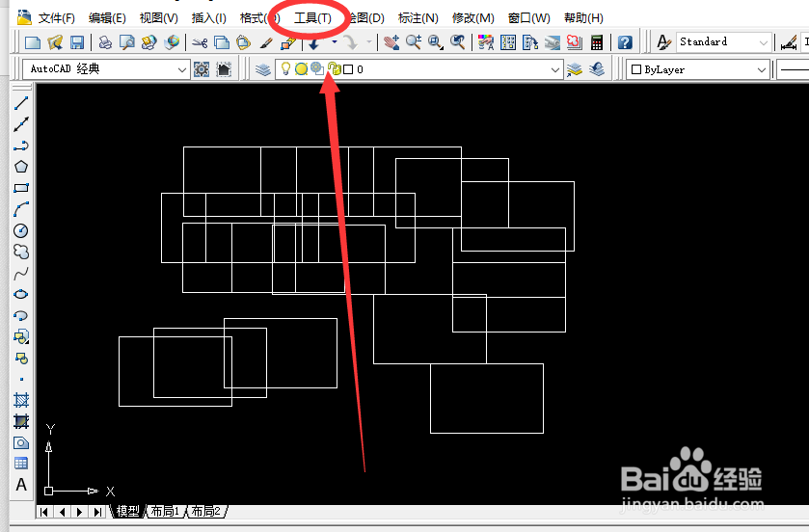This screenshot has height=532, width=809.
Task: Select the Spline curve tool
Action: [21, 273]
